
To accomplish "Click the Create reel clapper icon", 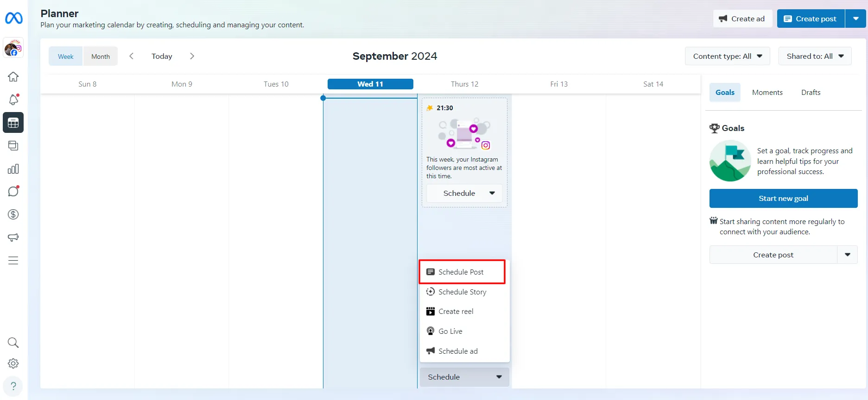I will pyautogui.click(x=431, y=312).
